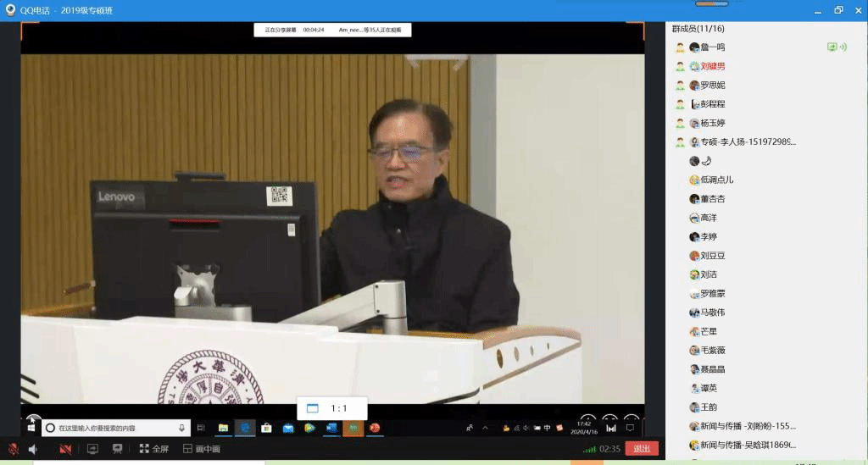Viewport: 868px width, 465px height.
Task: Click the green user status icon beside 彭程程
Action: [680, 104]
